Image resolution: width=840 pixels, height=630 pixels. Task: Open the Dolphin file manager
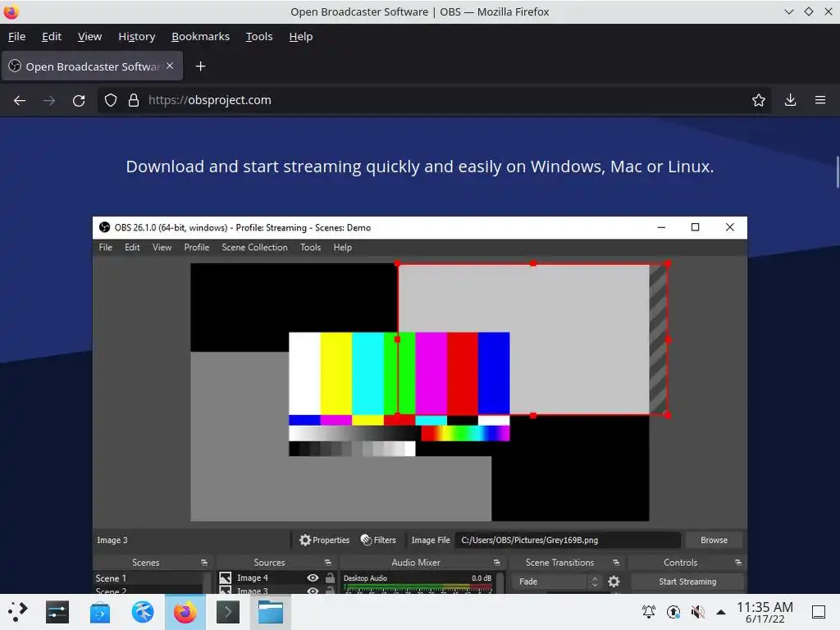tap(271, 612)
